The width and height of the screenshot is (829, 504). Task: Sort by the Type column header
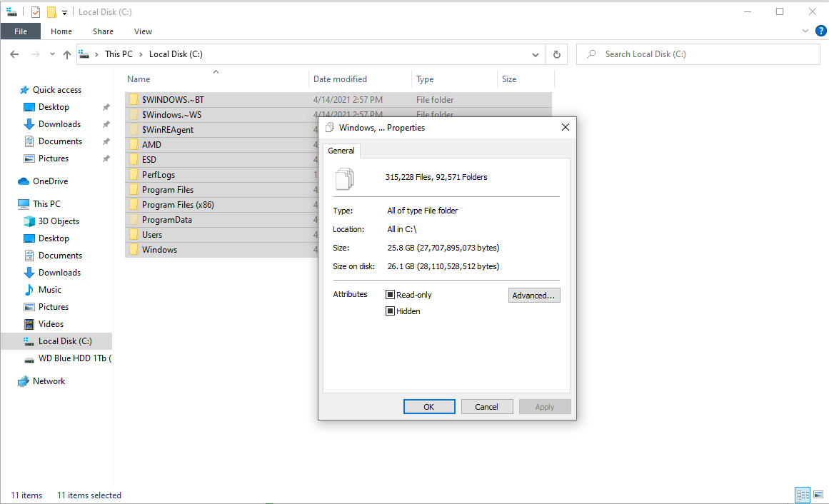tap(455, 79)
